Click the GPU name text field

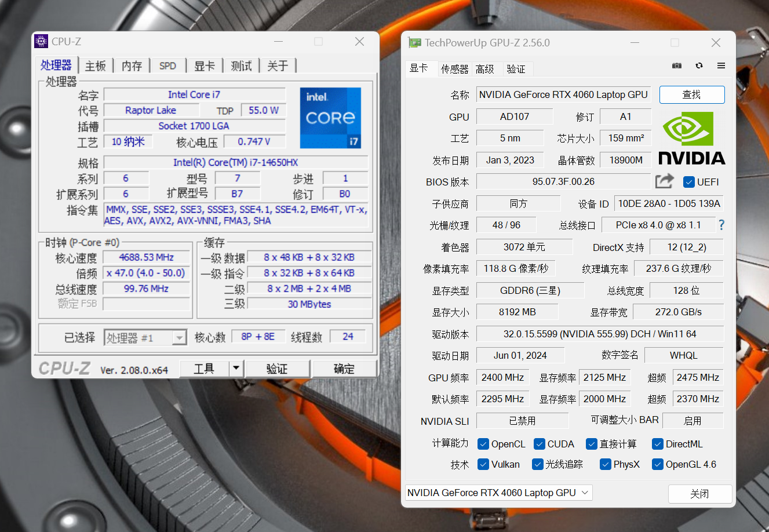point(563,94)
